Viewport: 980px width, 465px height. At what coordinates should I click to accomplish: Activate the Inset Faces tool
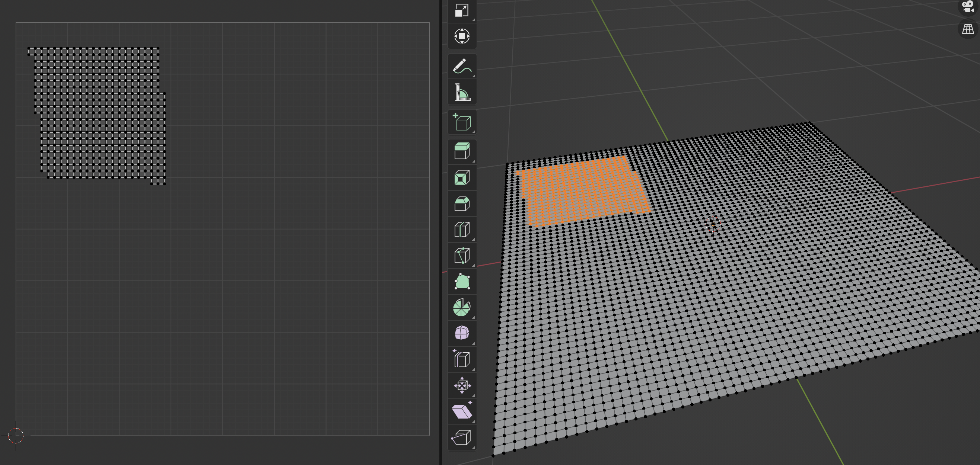[x=462, y=177]
